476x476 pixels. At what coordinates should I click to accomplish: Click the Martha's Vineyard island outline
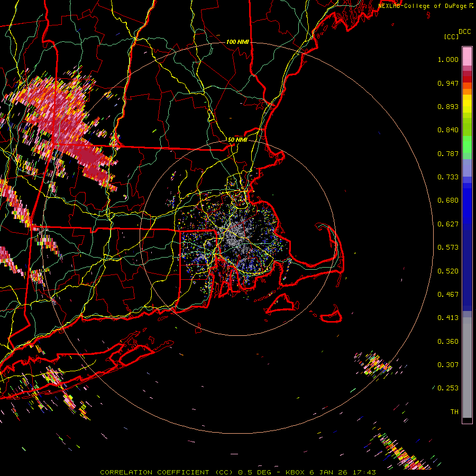coord(281,303)
